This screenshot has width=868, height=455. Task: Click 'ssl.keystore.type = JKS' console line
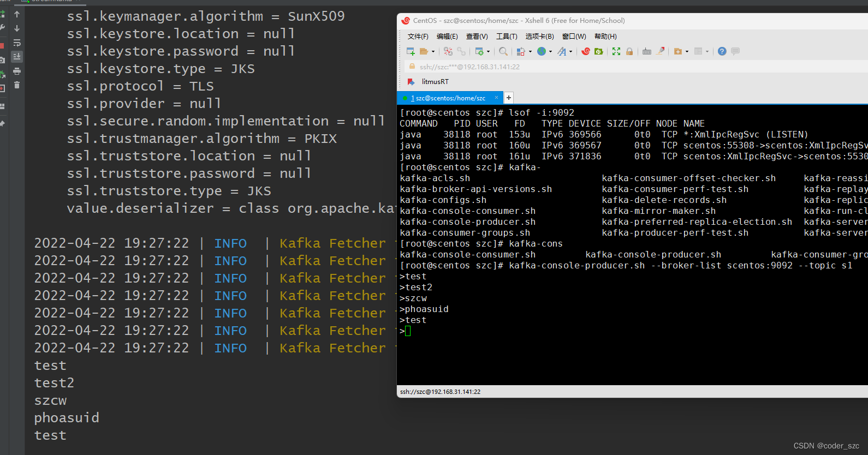tap(160, 69)
